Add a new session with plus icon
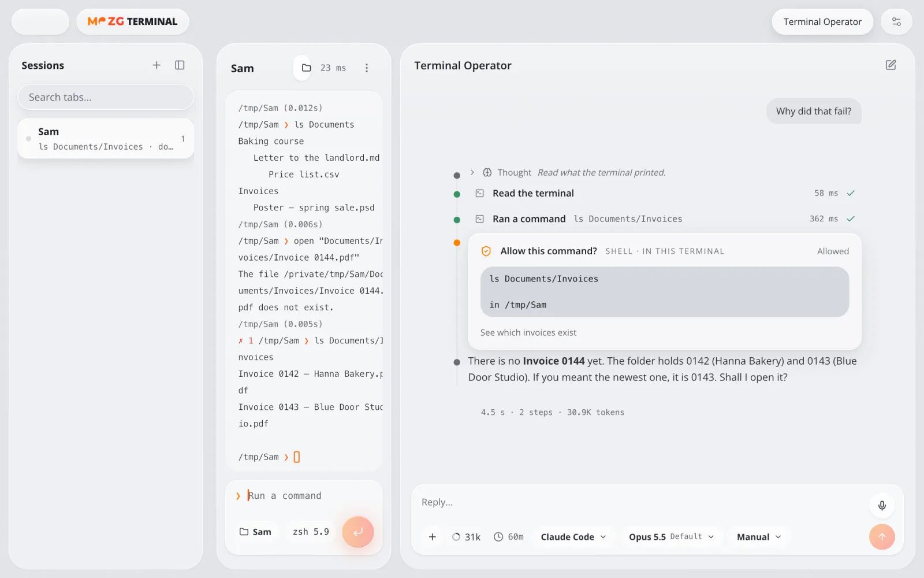Screen dimensions: 924x578 (x=157, y=65)
